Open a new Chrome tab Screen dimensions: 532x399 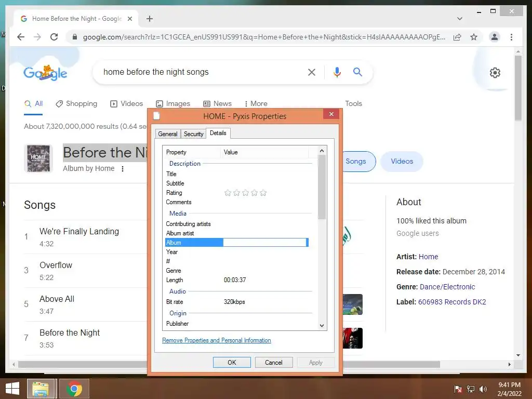point(150,19)
